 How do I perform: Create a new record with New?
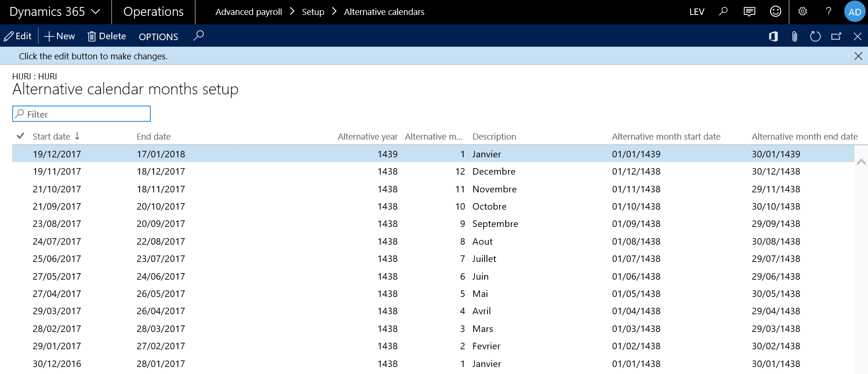59,36
